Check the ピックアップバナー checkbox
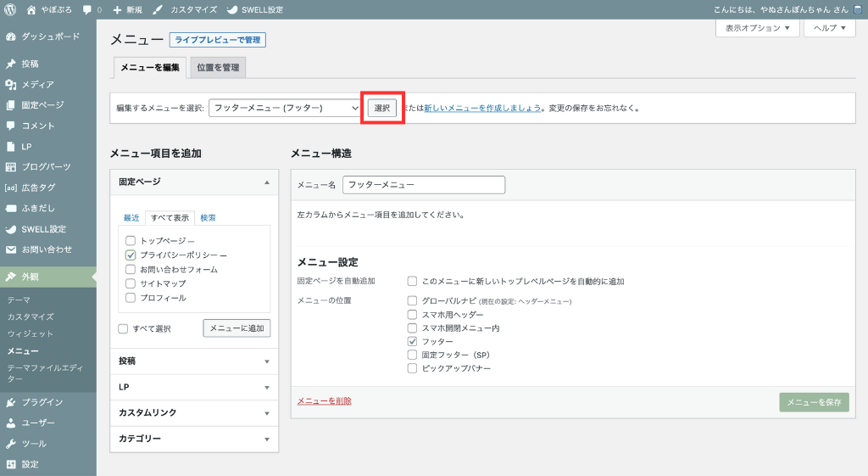 413,368
